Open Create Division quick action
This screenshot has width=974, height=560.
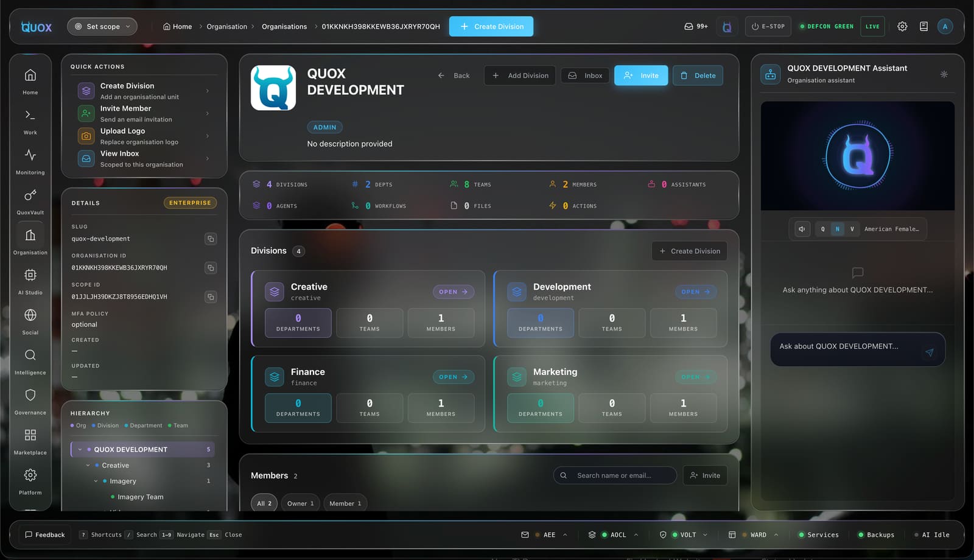pos(144,91)
